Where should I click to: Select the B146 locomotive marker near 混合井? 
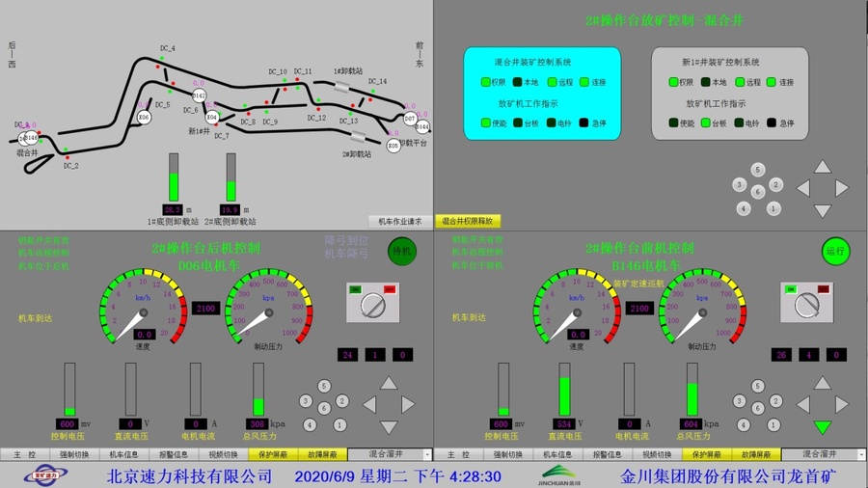point(32,137)
